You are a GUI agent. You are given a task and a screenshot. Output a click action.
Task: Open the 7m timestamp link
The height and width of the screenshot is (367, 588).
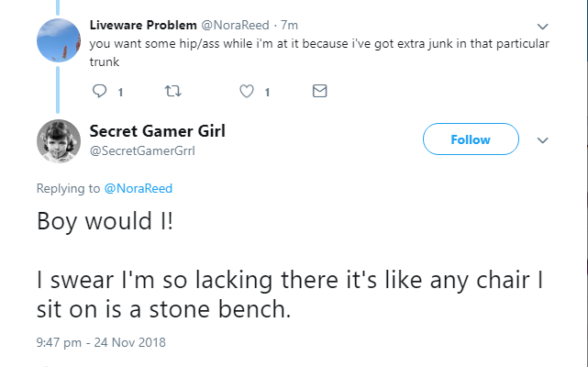click(289, 25)
